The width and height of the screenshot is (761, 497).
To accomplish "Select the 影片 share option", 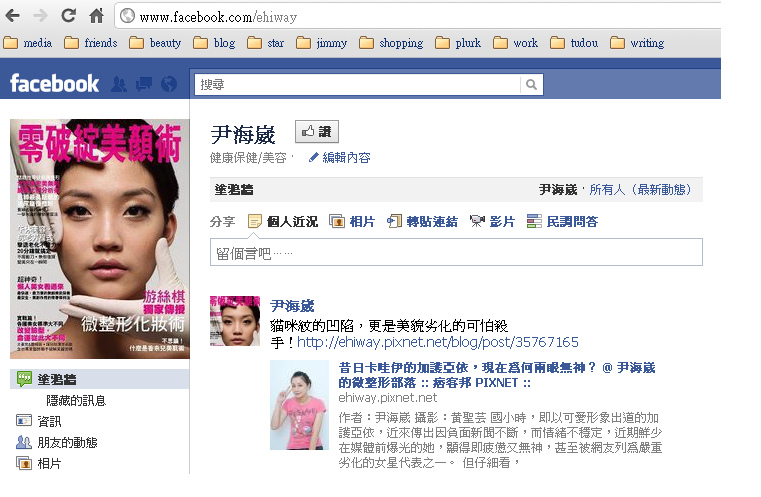I will 492,222.
